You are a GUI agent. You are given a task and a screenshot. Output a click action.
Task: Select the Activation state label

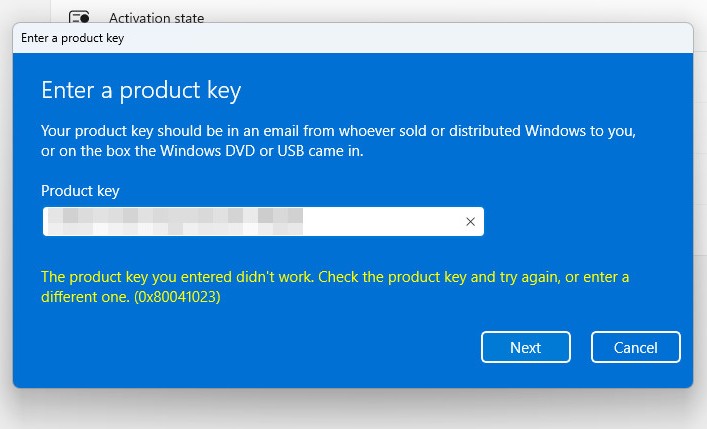tap(156, 18)
